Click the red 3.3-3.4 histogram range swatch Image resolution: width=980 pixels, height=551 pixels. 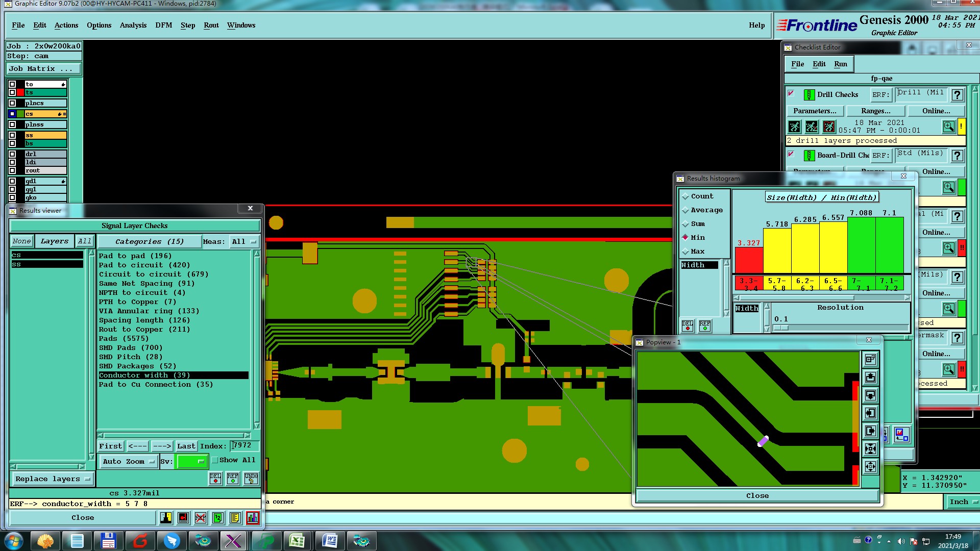749,284
